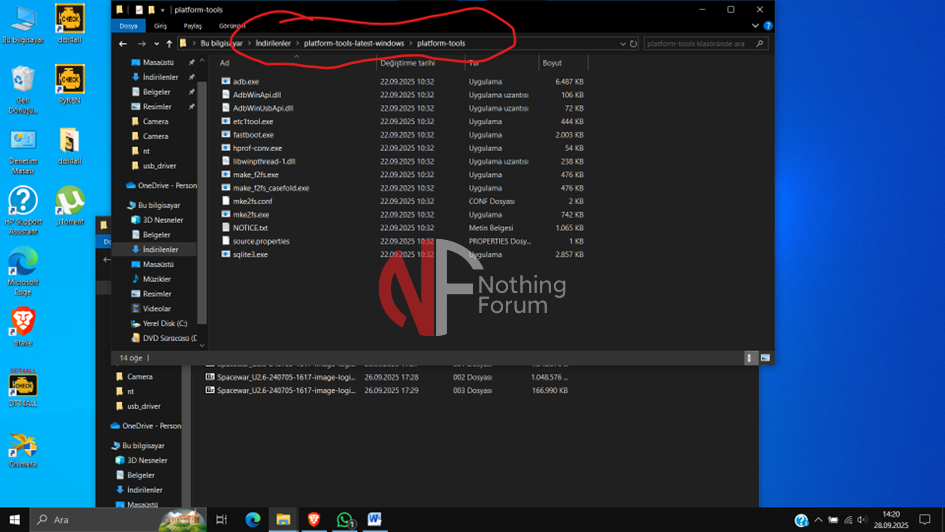945x532 pixels.
Task: Click the platform-tools search field
Action: tap(700, 44)
